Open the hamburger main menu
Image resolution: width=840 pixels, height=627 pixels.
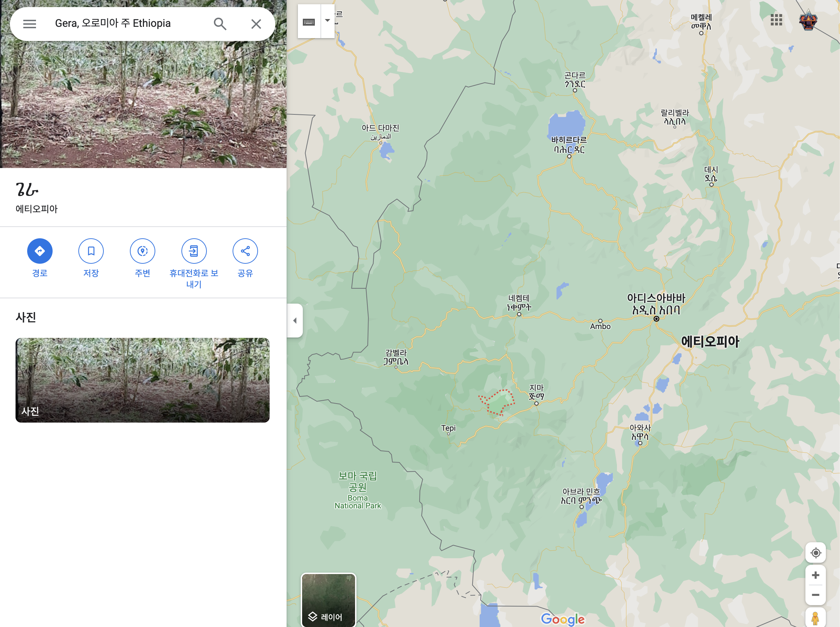pos(30,24)
